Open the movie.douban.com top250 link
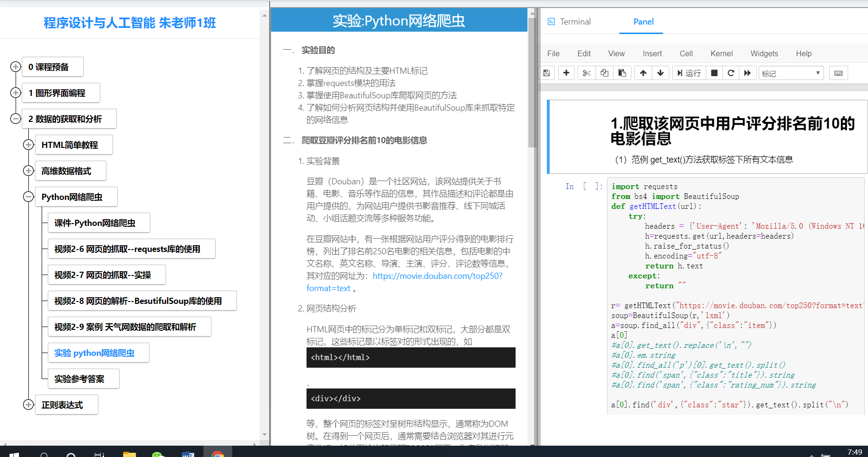The height and width of the screenshot is (457, 868). click(x=437, y=276)
